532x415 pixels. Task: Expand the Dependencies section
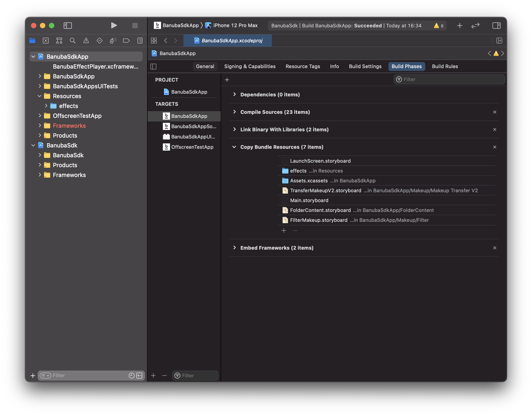coord(234,94)
